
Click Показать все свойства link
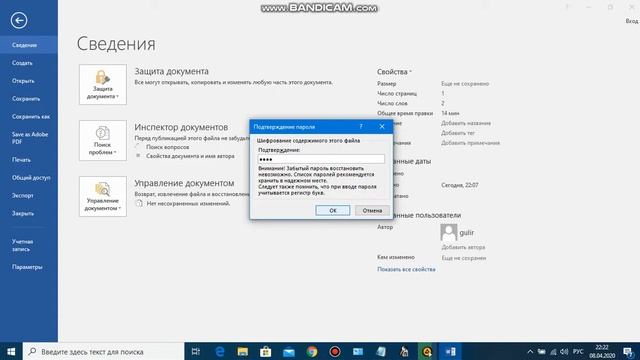[406, 269]
